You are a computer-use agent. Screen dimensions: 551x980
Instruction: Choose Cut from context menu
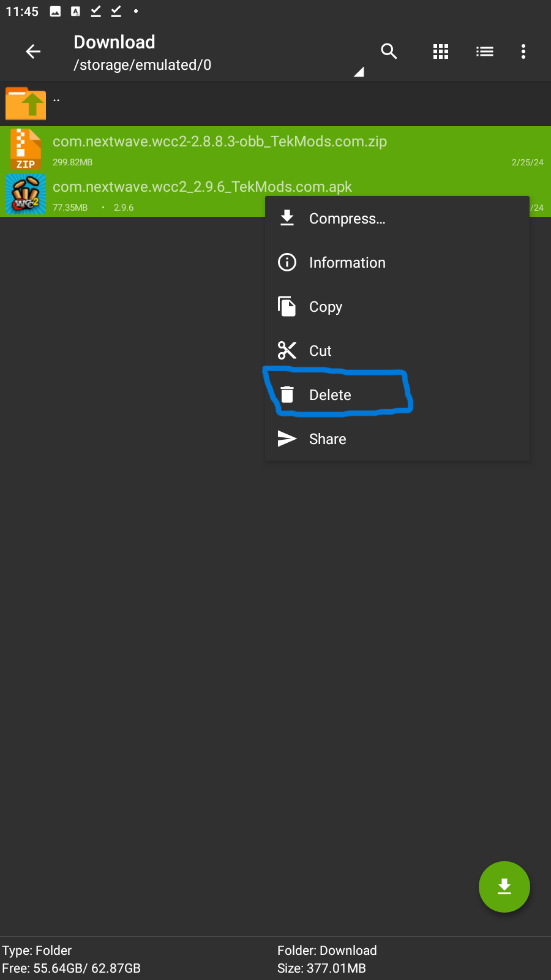pyautogui.click(x=320, y=351)
